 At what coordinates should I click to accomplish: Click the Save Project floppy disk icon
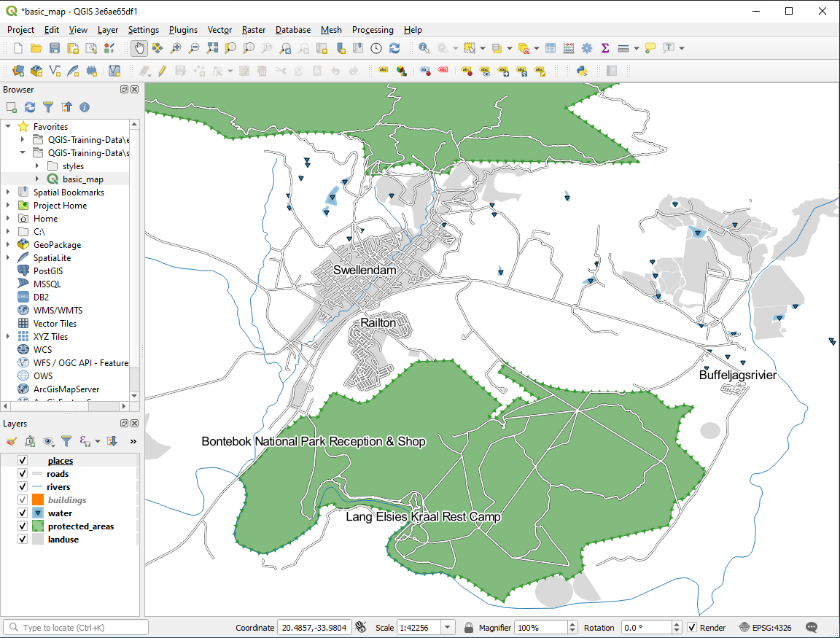[55, 48]
